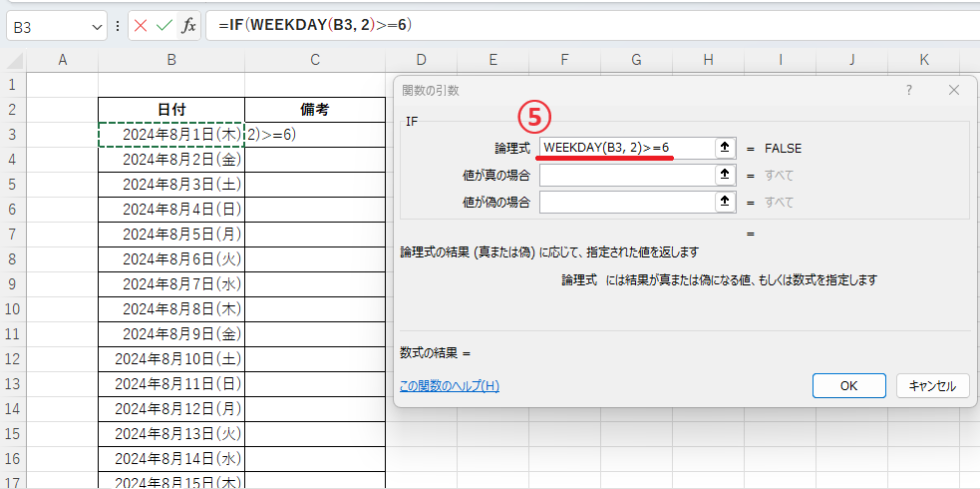The width and height of the screenshot is (980, 489).
Task: Click the 備考 cell beside 2024年8月3日(土)
Action: pos(315,185)
